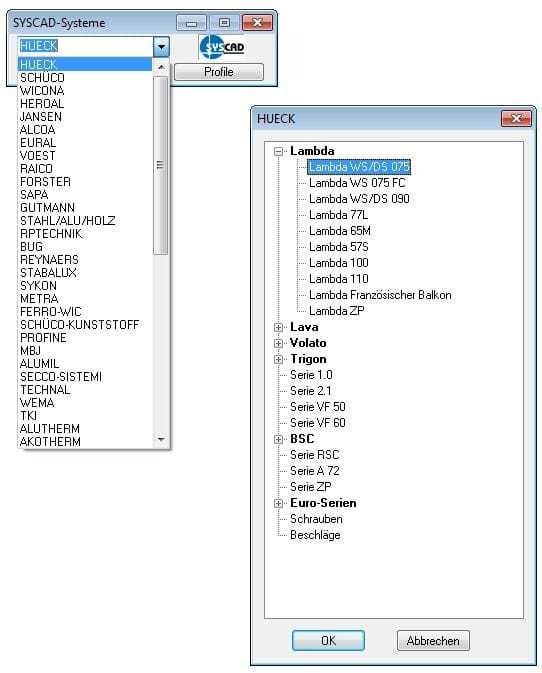Screen dimensions: 542x673
Task: Select Serie RSC tree item
Action: (x=315, y=455)
